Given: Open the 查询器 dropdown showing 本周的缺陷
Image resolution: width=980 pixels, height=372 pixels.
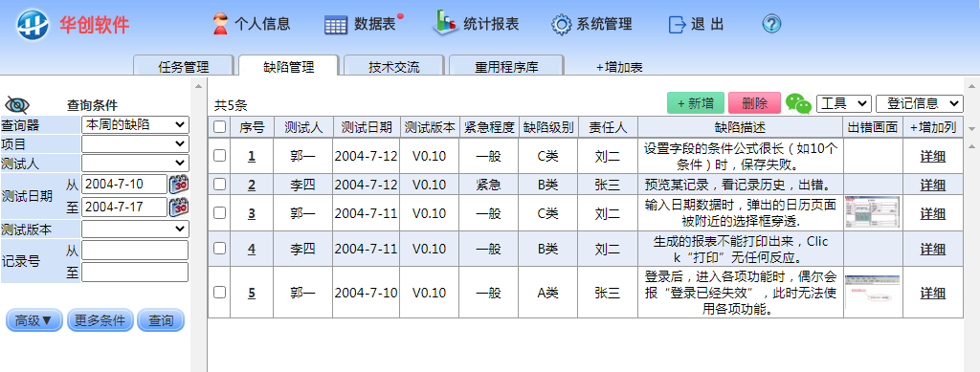Looking at the screenshot, I should point(135,124).
